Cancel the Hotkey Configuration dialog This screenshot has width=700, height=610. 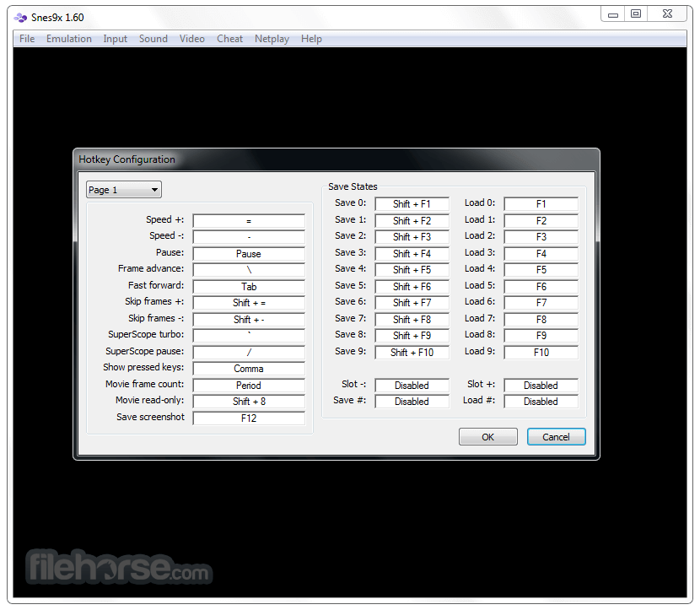557,437
